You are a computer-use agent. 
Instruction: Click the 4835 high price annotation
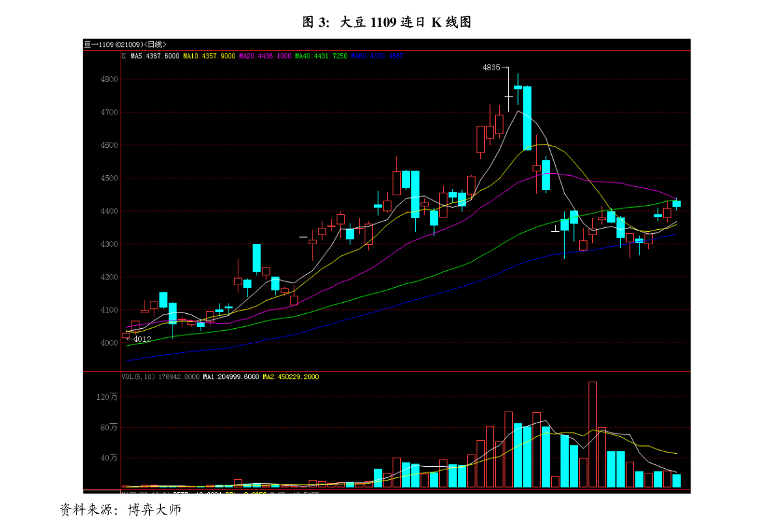click(491, 67)
